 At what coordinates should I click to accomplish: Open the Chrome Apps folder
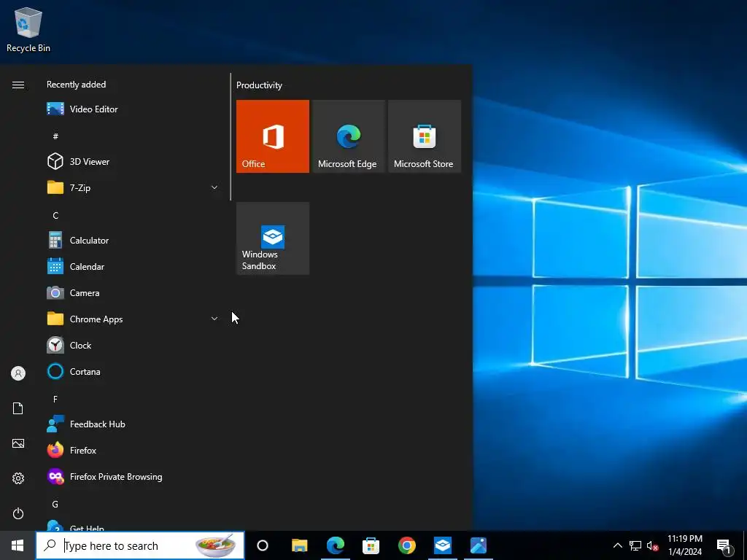click(x=133, y=319)
